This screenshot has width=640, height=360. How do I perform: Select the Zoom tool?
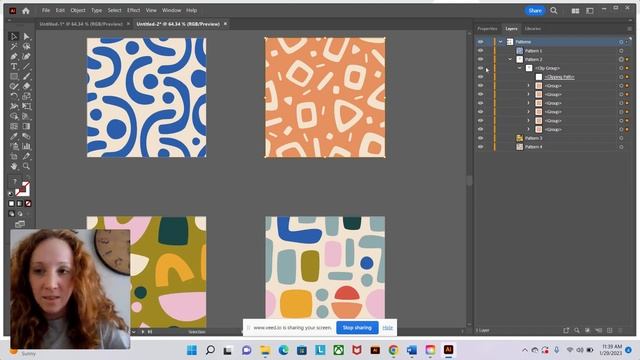point(27,166)
